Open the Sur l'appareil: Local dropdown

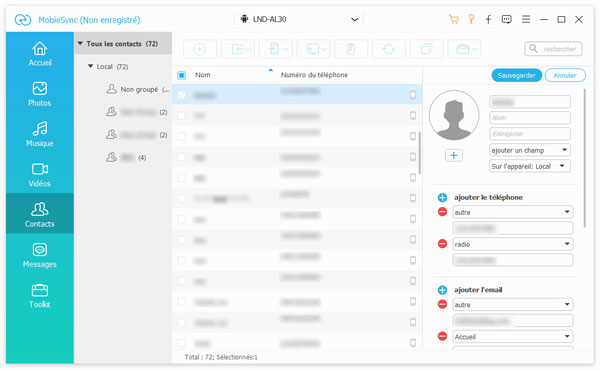click(x=530, y=166)
